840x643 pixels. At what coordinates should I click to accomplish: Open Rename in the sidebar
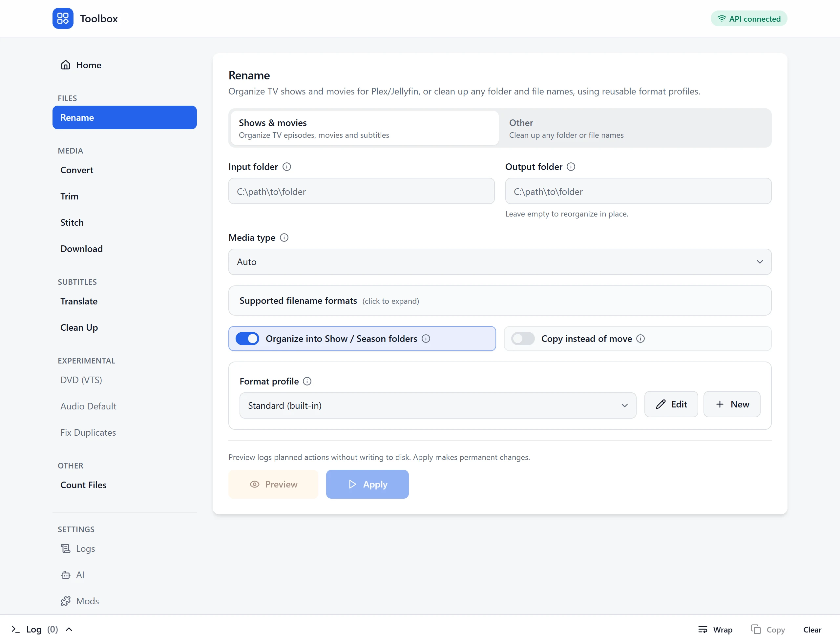(x=124, y=117)
